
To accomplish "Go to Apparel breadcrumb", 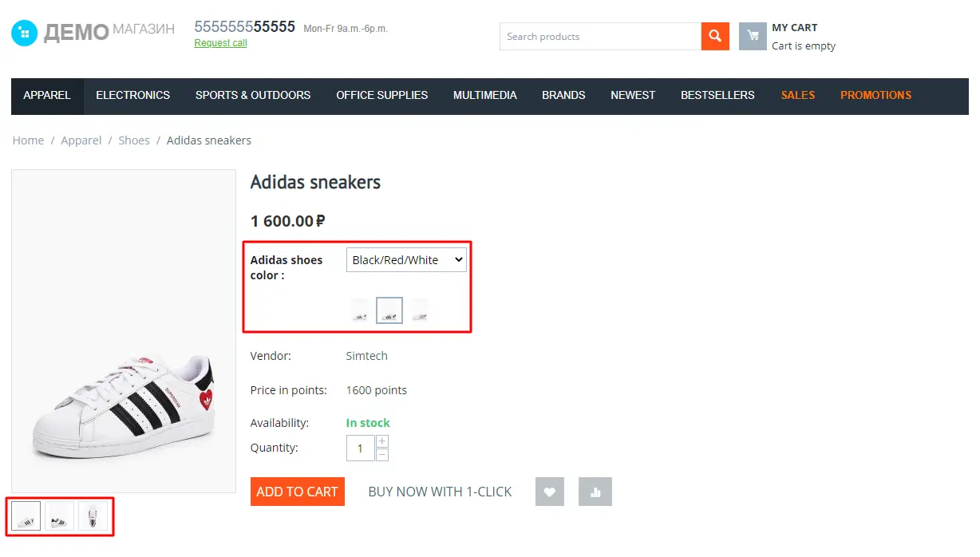I will pos(81,140).
